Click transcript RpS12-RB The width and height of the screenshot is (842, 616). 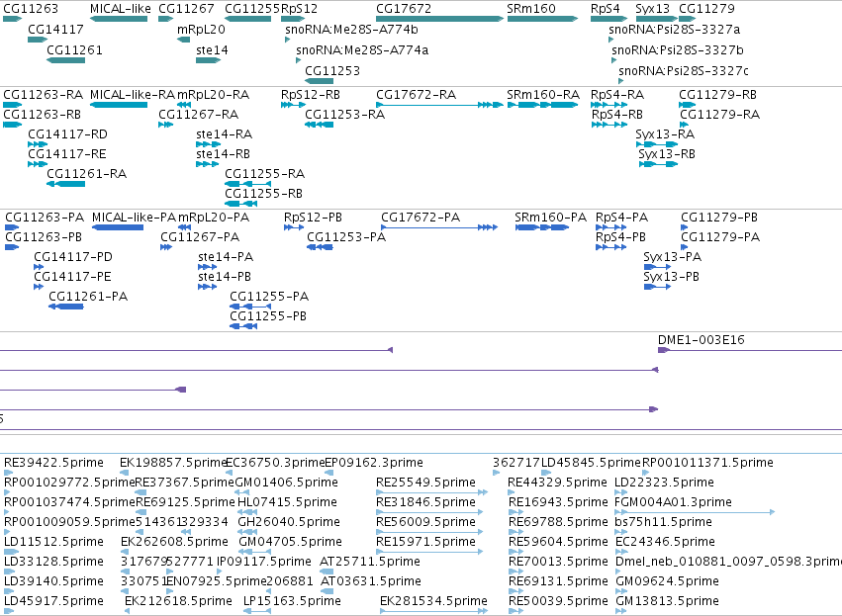click(x=311, y=95)
